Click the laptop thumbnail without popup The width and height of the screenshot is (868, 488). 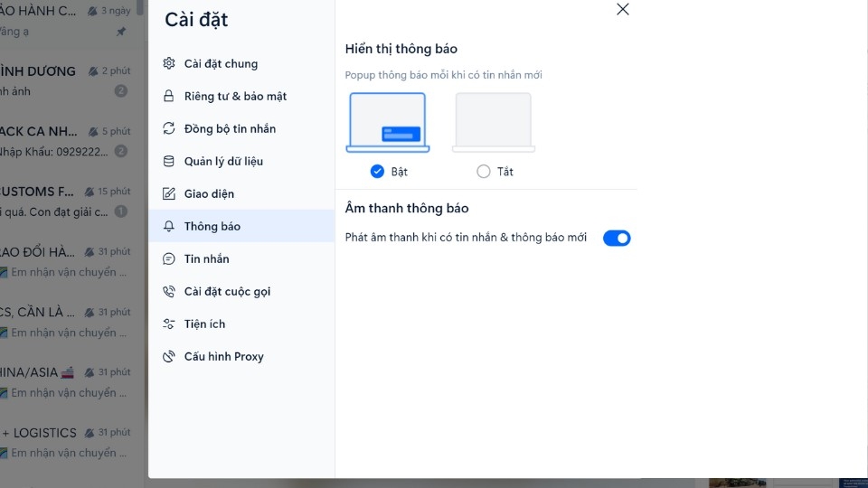click(494, 122)
